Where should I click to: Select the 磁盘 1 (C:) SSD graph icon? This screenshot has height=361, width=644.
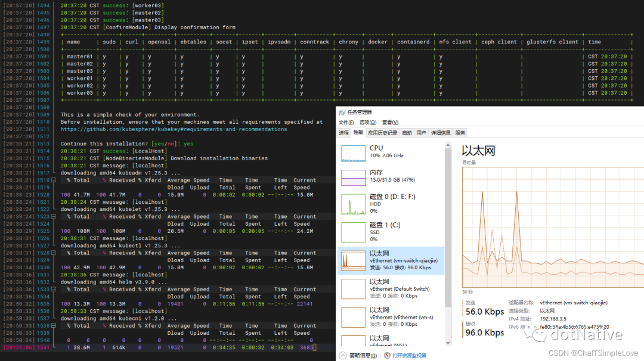pos(353,232)
